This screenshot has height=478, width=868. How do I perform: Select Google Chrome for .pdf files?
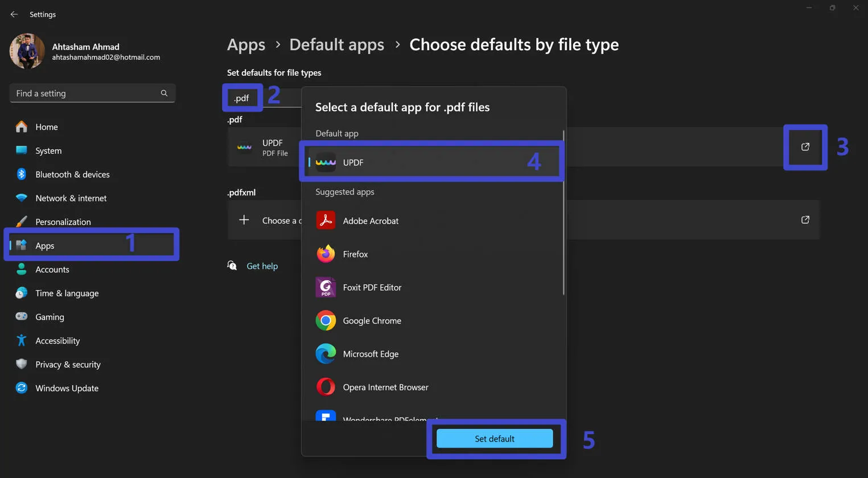[372, 321]
